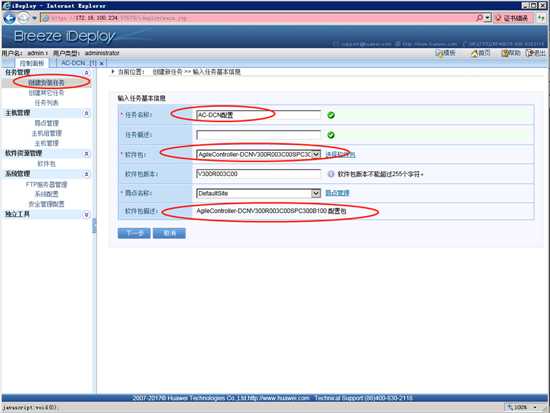Click the search magnifier in address bar

tap(479, 18)
